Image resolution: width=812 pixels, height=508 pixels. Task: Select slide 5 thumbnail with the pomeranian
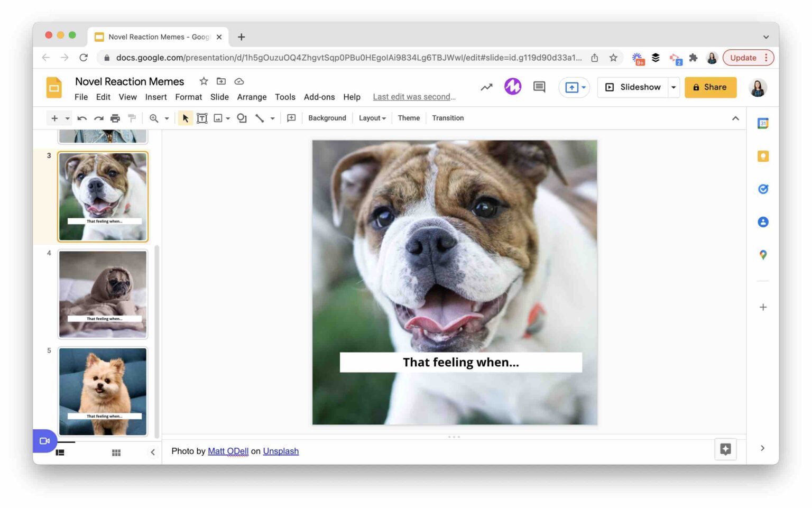pyautogui.click(x=103, y=391)
